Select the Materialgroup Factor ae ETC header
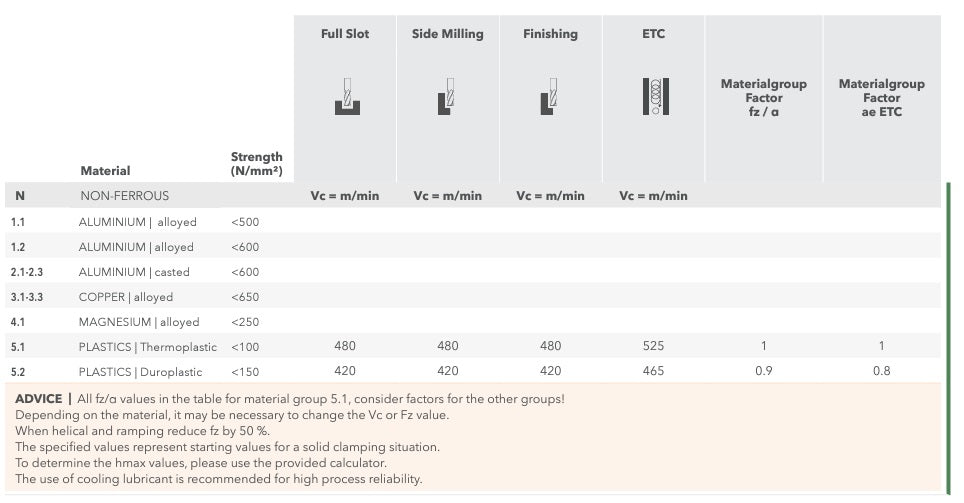Image resolution: width=964 pixels, height=503 pixels. [x=882, y=98]
